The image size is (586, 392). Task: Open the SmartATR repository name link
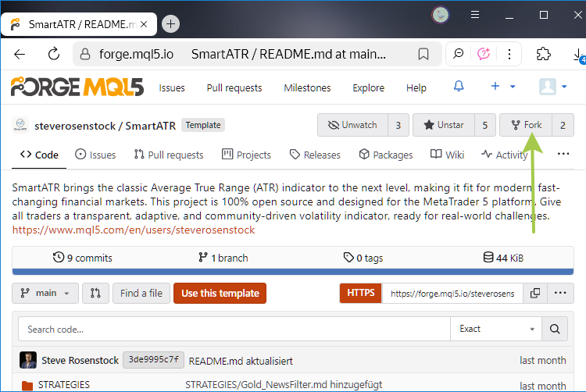[x=150, y=126]
